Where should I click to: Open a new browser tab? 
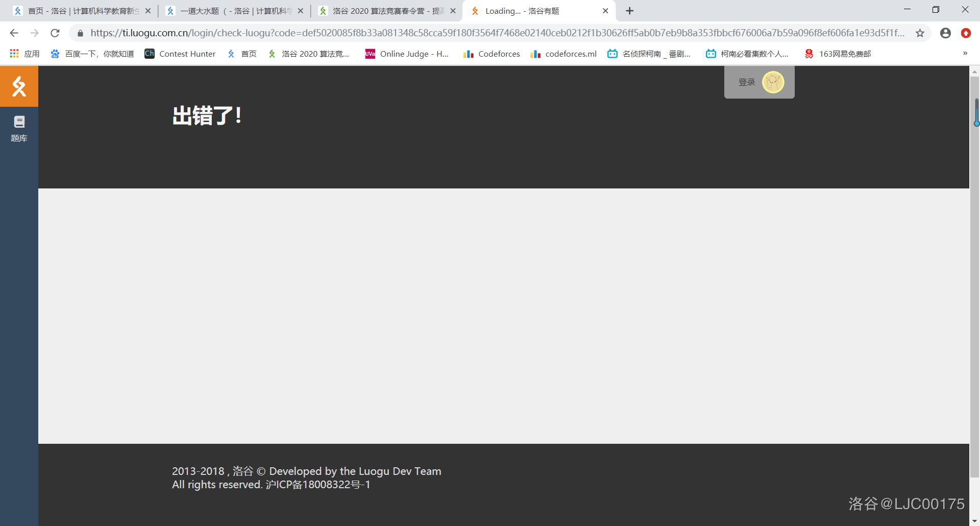[x=630, y=11]
